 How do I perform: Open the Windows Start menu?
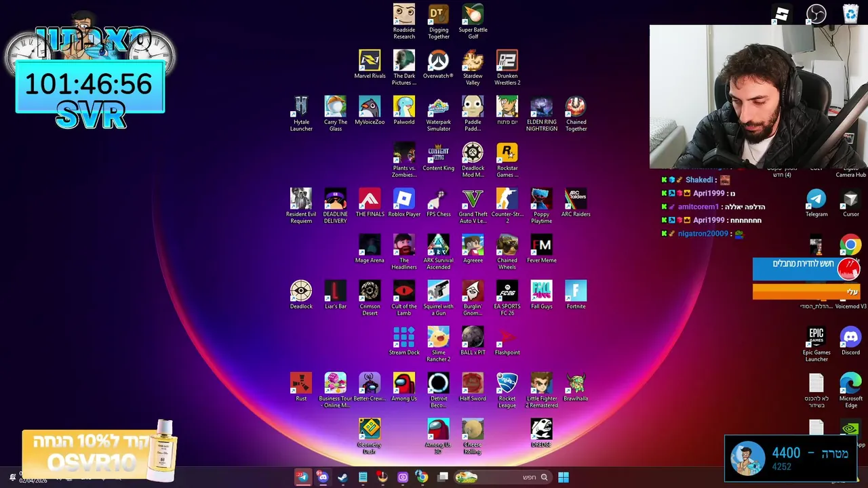(564, 477)
